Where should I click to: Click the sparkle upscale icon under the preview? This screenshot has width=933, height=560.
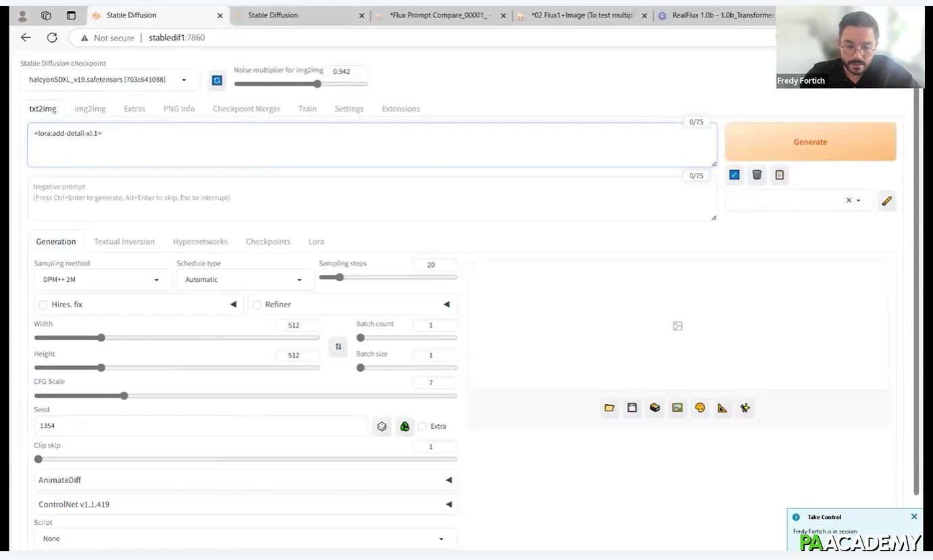pos(745,408)
